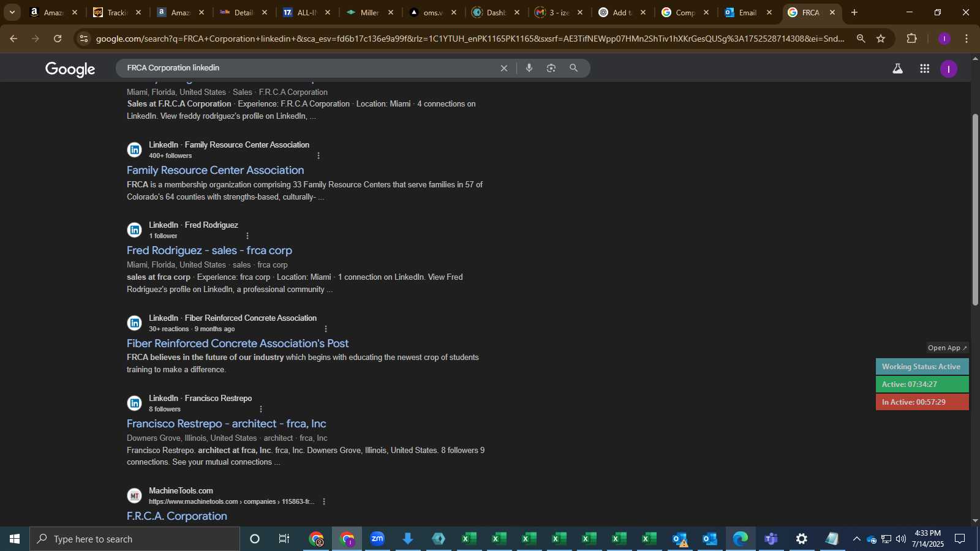Open the Chrome three-dot menu
Viewport: 980px width, 551px height.
967,39
